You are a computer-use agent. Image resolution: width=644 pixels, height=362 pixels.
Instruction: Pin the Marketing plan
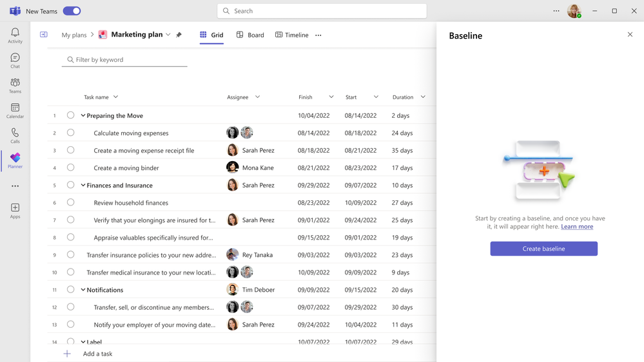click(x=179, y=35)
